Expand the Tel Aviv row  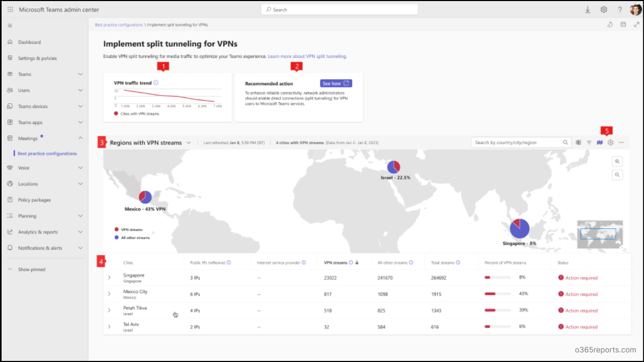click(109, 326)
